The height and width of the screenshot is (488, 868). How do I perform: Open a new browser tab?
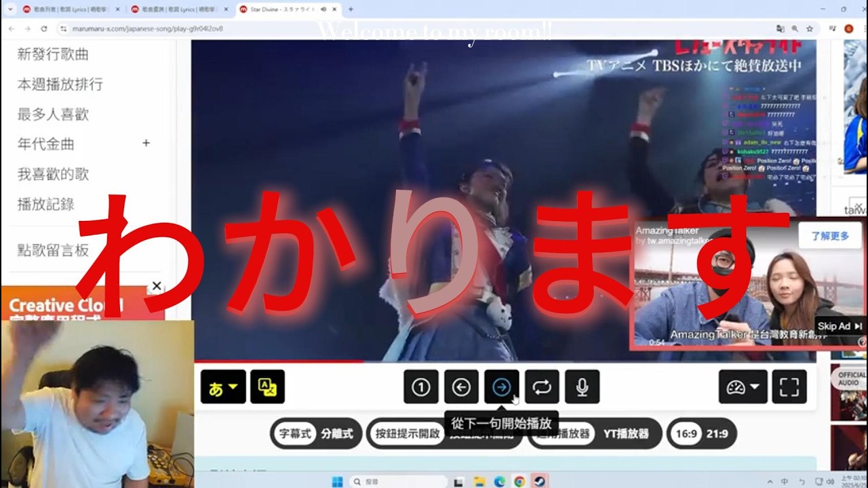point(351,9)
